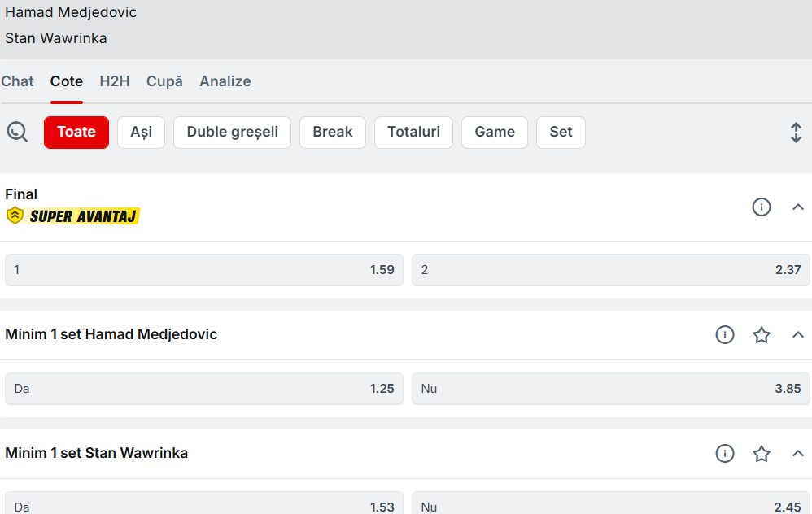Image resolution: width=812 pixels, height=514 pixels.
Task: Collapse Minim 1 set Hamad Medjedovic section
Action: [x=797, y=334]
